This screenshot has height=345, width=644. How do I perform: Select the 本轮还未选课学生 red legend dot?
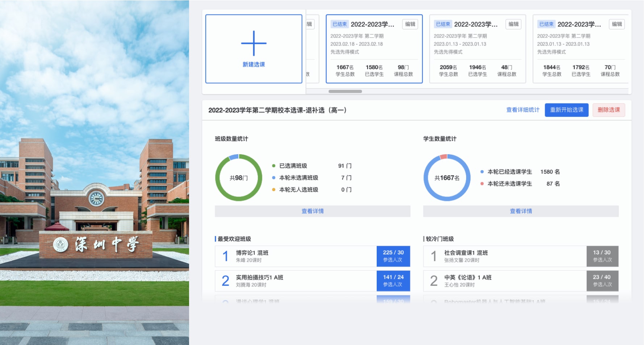(x=482, y=184)
